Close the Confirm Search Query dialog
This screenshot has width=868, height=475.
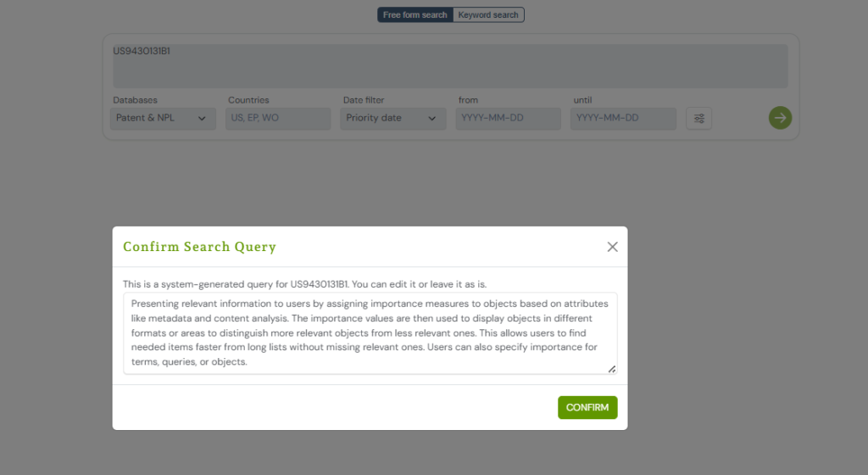[x=612, y=247]
